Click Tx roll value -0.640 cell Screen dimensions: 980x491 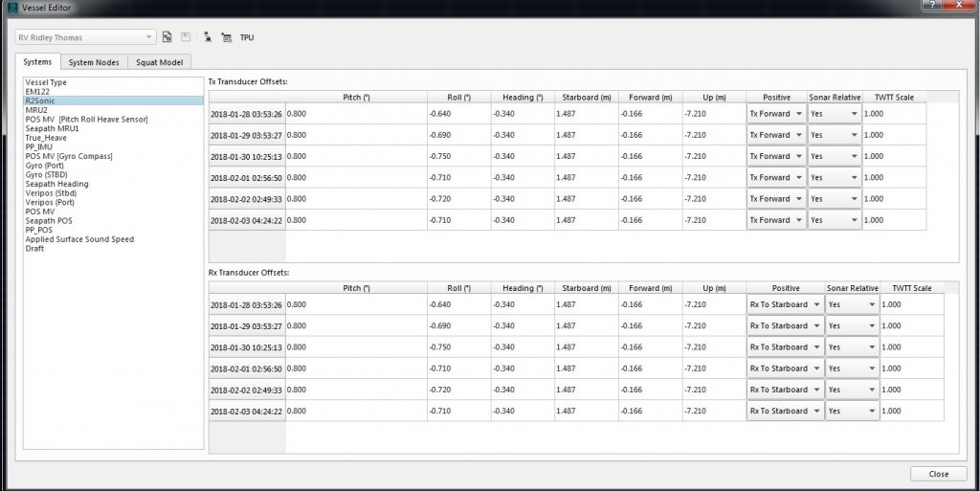click(x=458, y=114)
